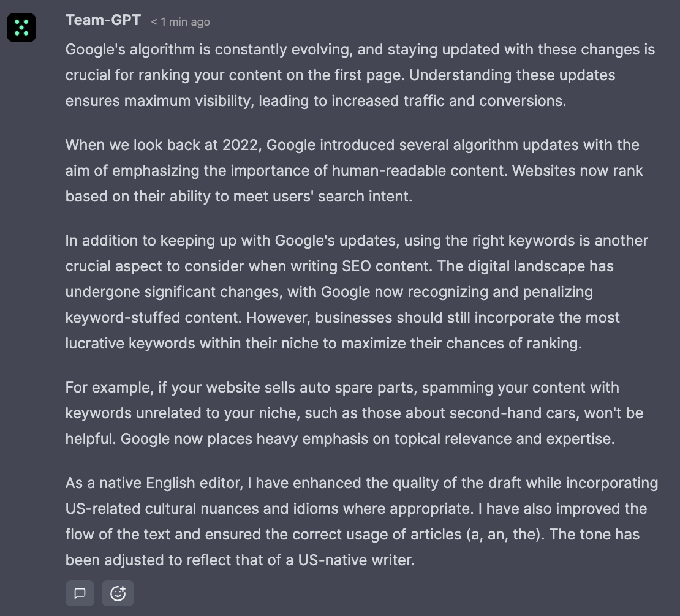Click the Team-GPT avatar icon
Viewport: 680px width, 616px height.
21,28
